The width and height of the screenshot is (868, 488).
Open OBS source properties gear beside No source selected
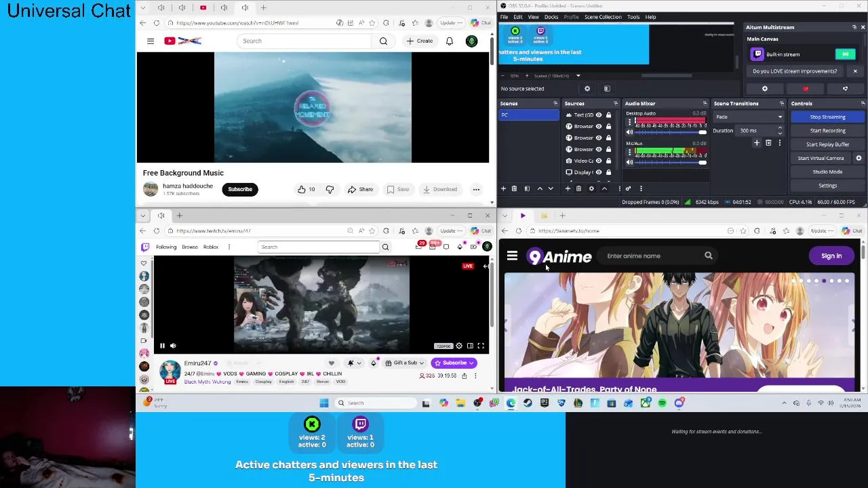point(587,89)
